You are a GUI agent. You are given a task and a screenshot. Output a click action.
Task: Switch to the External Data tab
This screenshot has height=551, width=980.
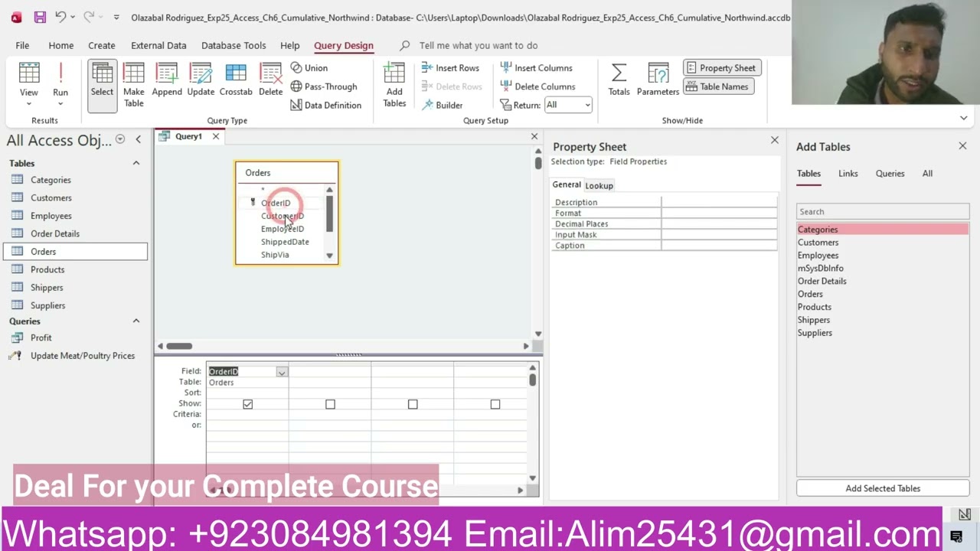tap(158, 45)
